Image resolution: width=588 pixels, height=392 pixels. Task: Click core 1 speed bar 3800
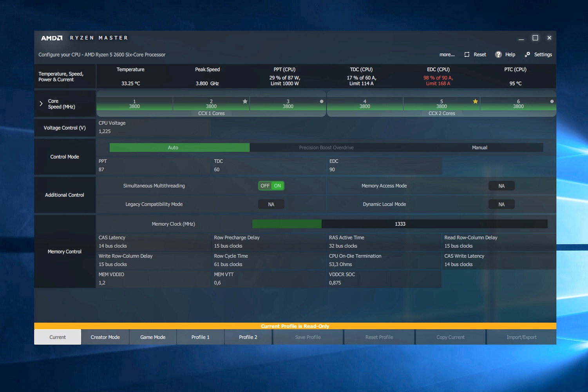(x=134, y=104)
